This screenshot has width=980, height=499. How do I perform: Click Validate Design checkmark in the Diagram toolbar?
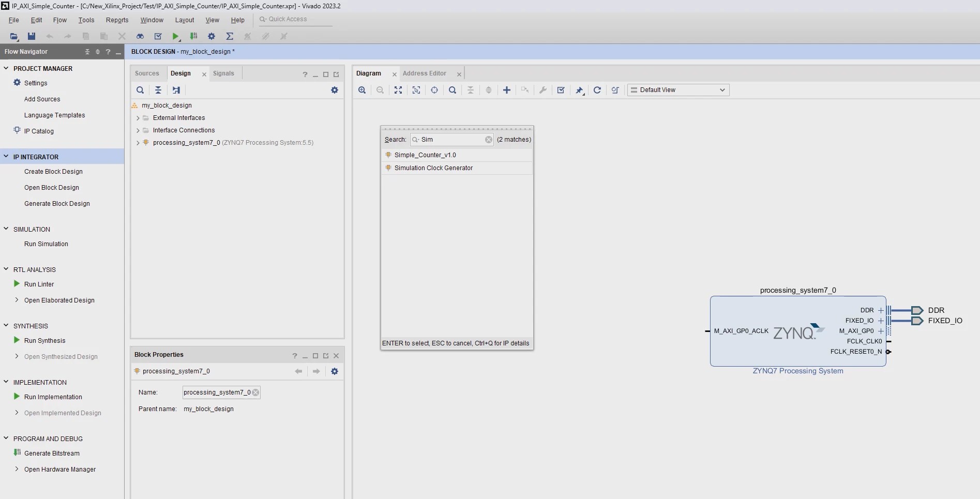tap(561, 90)
